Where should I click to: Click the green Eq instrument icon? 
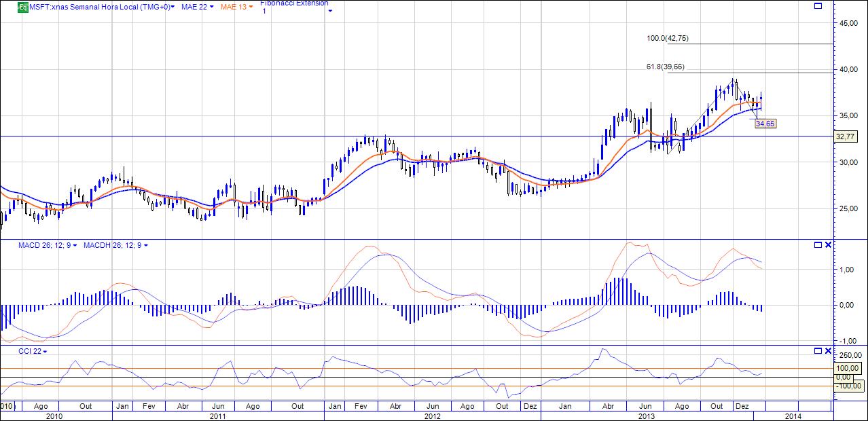pos(22,7)
